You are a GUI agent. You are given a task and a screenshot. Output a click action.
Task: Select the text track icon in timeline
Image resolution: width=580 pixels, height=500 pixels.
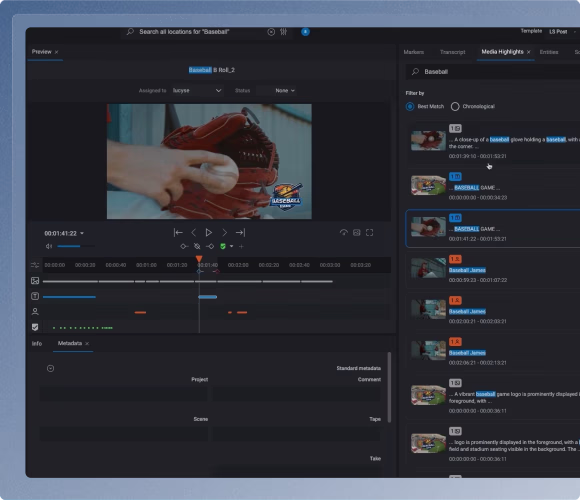coord(35,296)
